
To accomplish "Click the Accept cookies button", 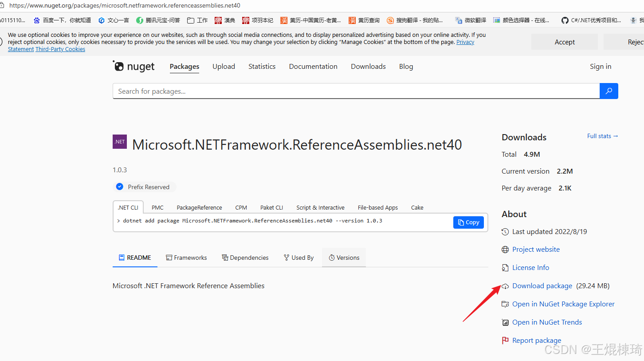I will point(564,41).
